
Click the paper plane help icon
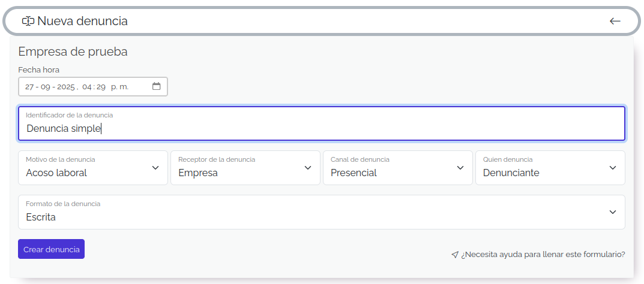455,255
